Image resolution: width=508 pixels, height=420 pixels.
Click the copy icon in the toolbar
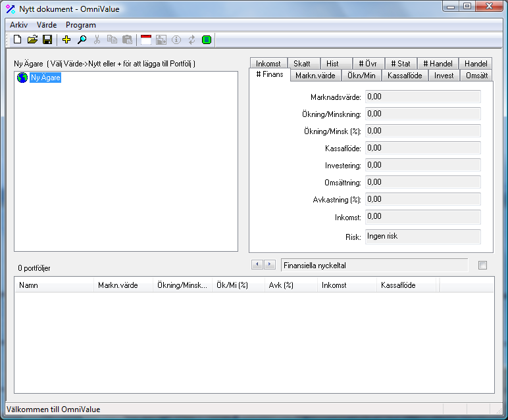click(x=112, y=40)
